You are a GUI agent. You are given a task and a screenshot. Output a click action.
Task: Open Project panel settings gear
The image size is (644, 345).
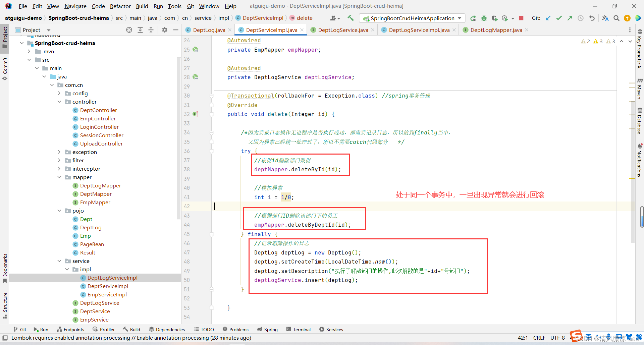click(165, 30)
